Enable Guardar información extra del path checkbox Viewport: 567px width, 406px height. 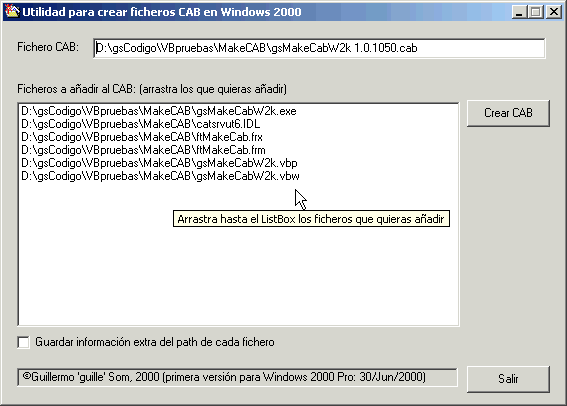(24, 342)
